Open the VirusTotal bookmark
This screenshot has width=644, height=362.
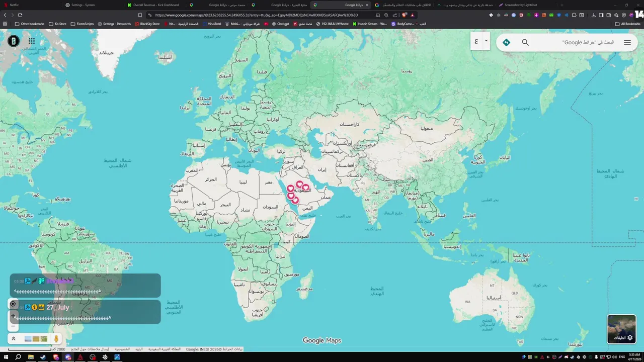point(211,24)
